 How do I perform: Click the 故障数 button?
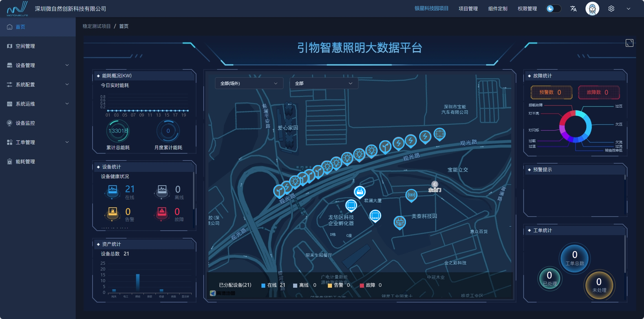599,92
